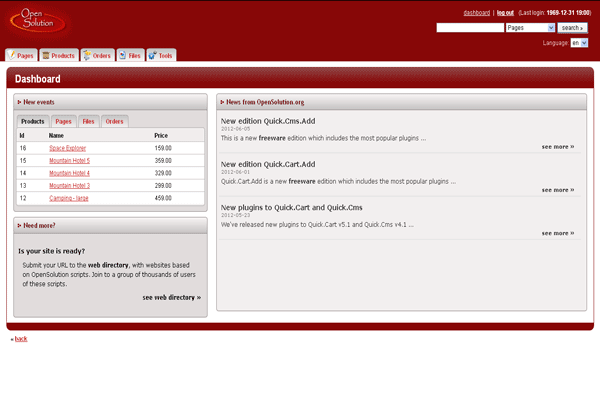Click see more for New plugins news
This screenshot has height=400, width=600.
tap(558, 233)
